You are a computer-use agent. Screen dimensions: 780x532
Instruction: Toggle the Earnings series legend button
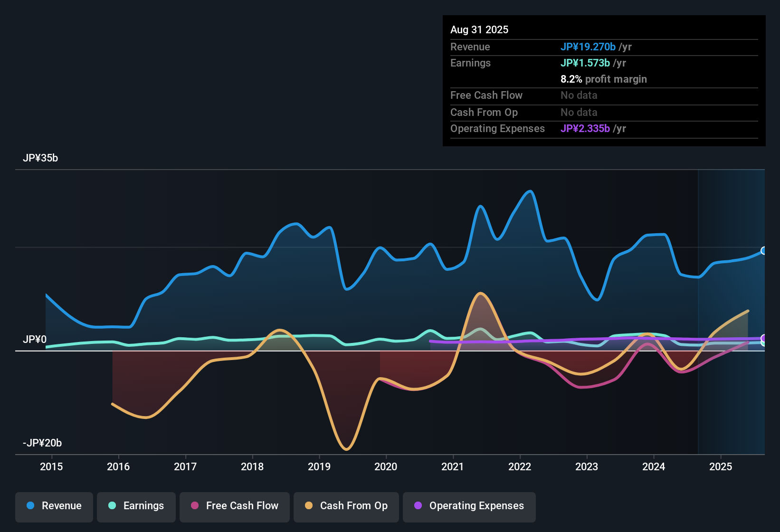tap(136, 506)
